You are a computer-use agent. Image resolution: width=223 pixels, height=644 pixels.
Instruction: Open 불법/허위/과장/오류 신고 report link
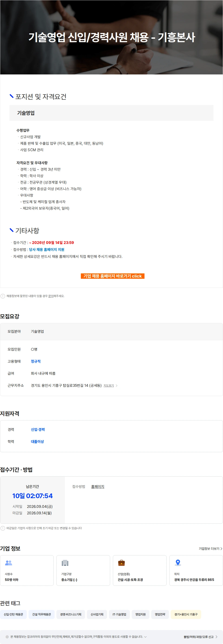[200, 637]
